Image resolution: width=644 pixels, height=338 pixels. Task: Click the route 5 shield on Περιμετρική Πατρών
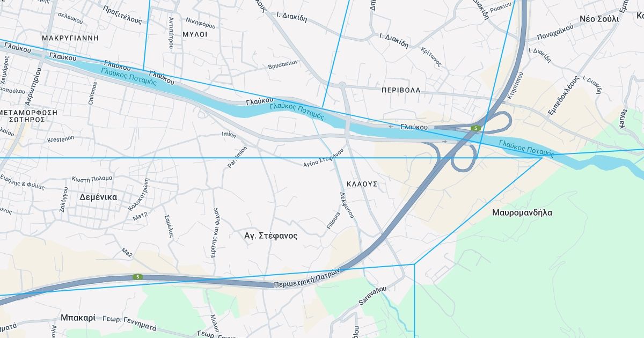tap(138, 277)
